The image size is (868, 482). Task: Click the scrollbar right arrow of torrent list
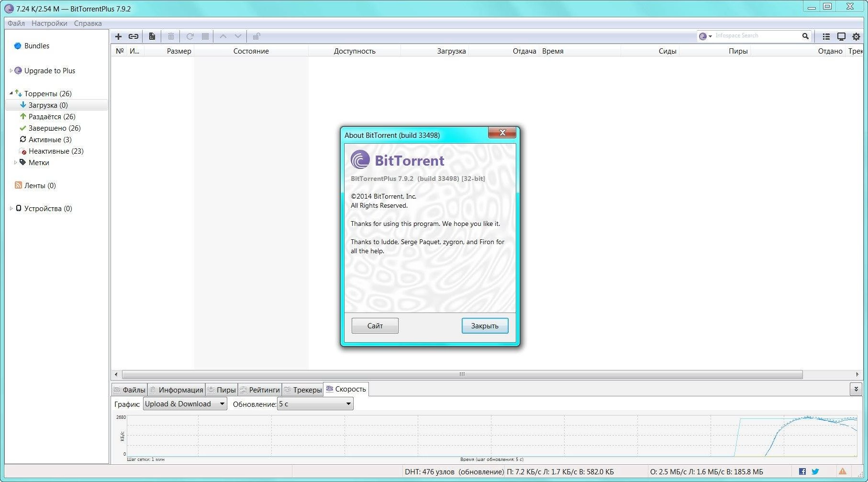click(x=857, y=374)
